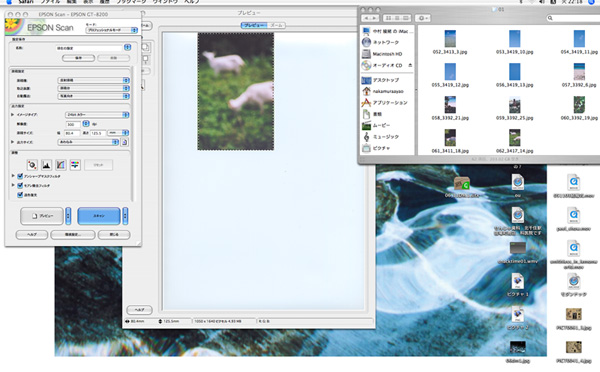
Task: Expand the unsharp mask filter options triangle
Action: [x=13, y=176]
